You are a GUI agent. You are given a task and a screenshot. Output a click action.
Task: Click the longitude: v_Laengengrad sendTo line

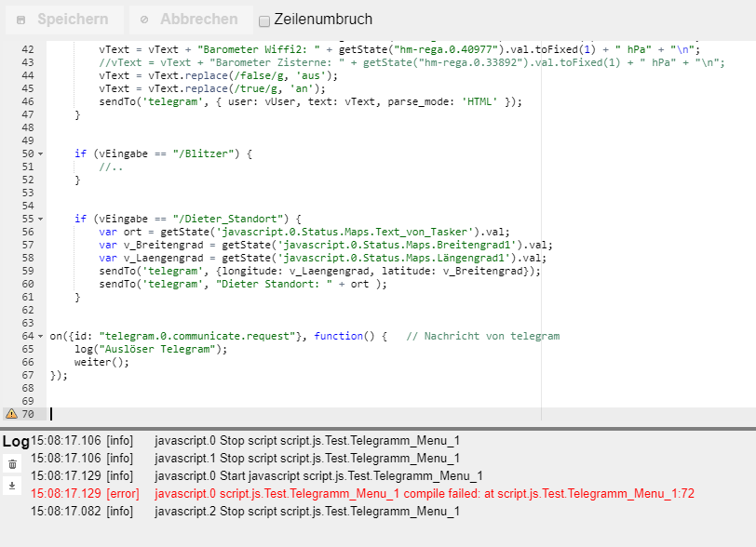[x=319, y=271]
